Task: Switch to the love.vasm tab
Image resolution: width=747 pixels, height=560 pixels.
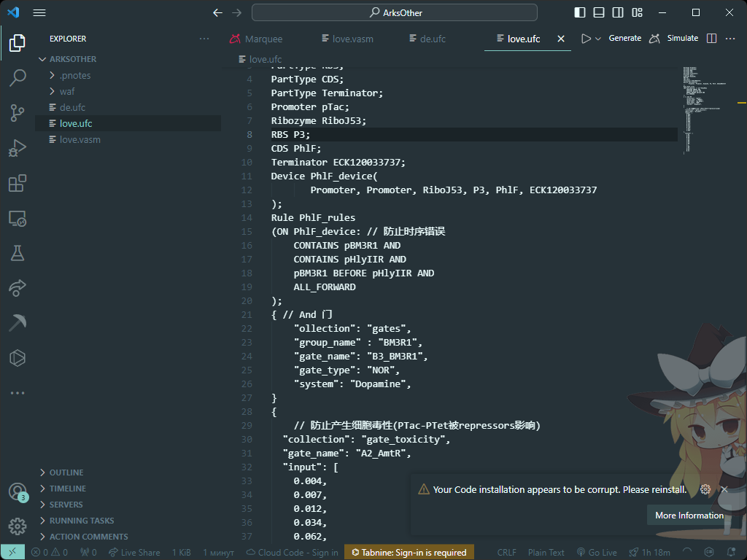Action: 347,39
